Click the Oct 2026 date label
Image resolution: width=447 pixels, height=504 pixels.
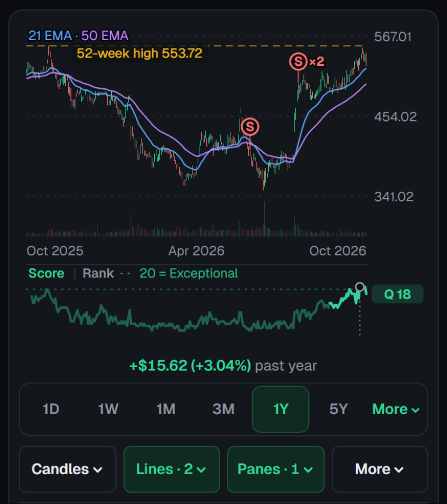tap(338, 251)
